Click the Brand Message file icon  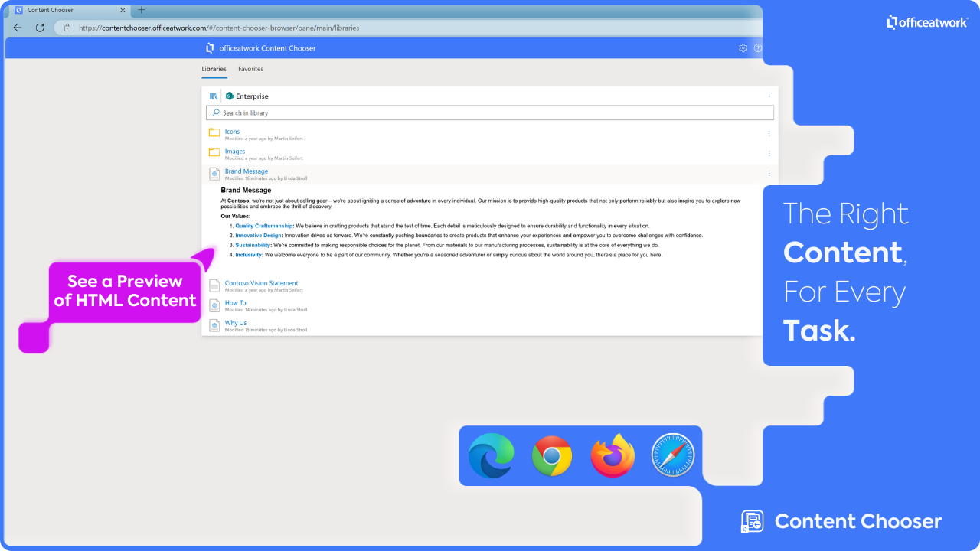tap(214, 174)
